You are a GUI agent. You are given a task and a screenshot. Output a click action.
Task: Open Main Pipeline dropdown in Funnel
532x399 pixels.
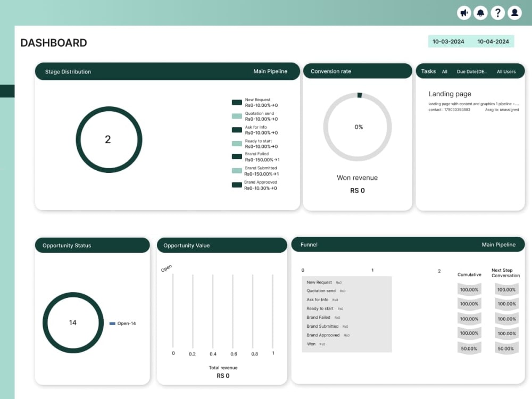498,245
